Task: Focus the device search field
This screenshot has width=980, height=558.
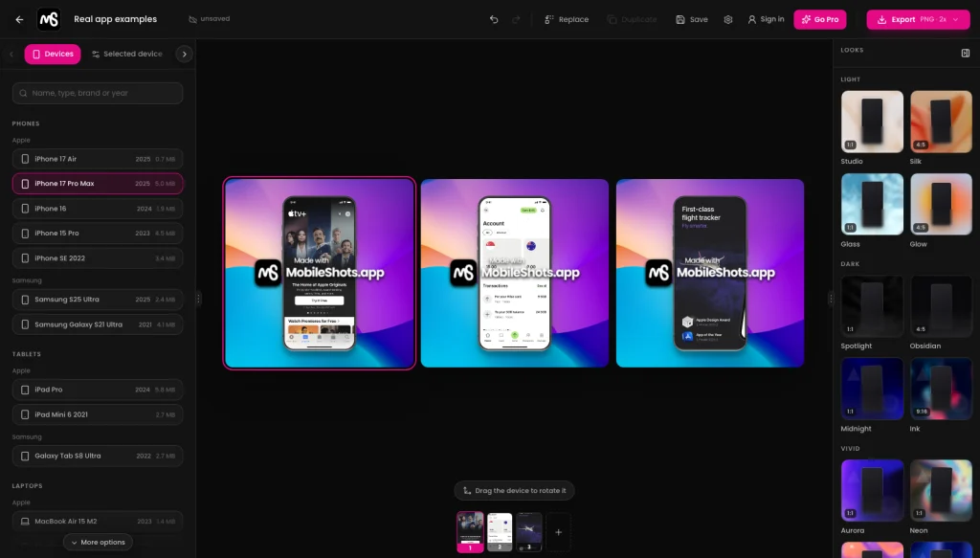Action: (x=98, y=93)
